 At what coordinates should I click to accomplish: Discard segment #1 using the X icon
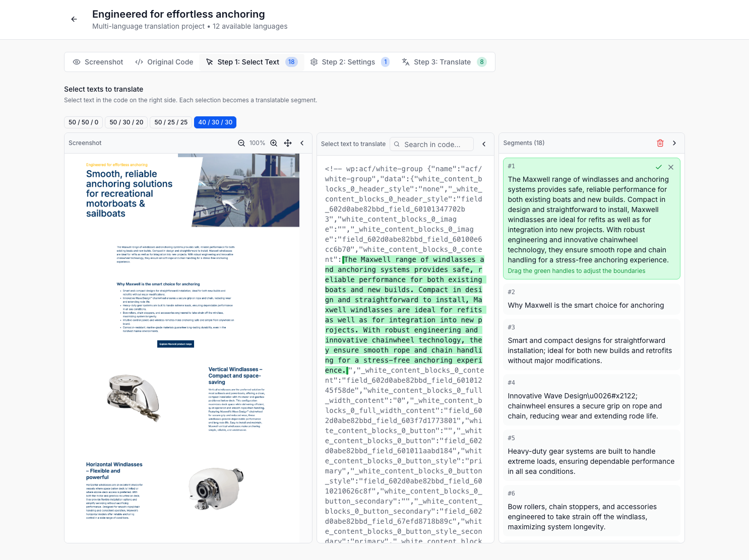pos(671,167)
